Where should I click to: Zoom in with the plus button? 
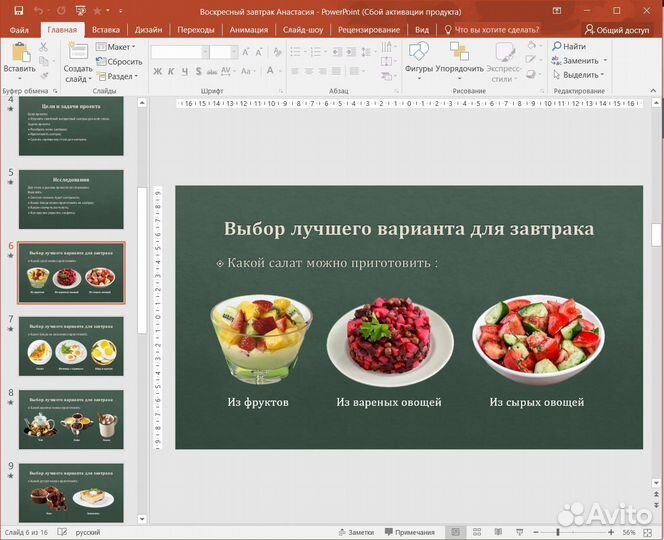tap(611, 532)
